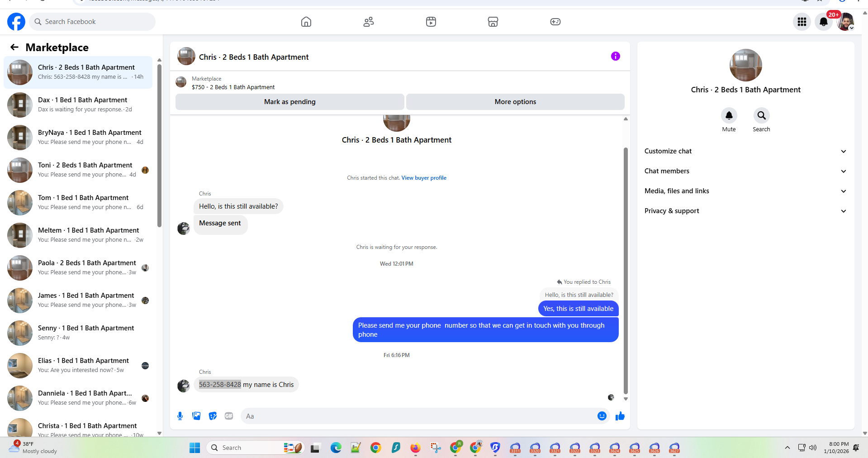The image size is (868, 458).
Task: Open the $750 - 2 Beds 1 Bath listing
Action: [233, 87]
